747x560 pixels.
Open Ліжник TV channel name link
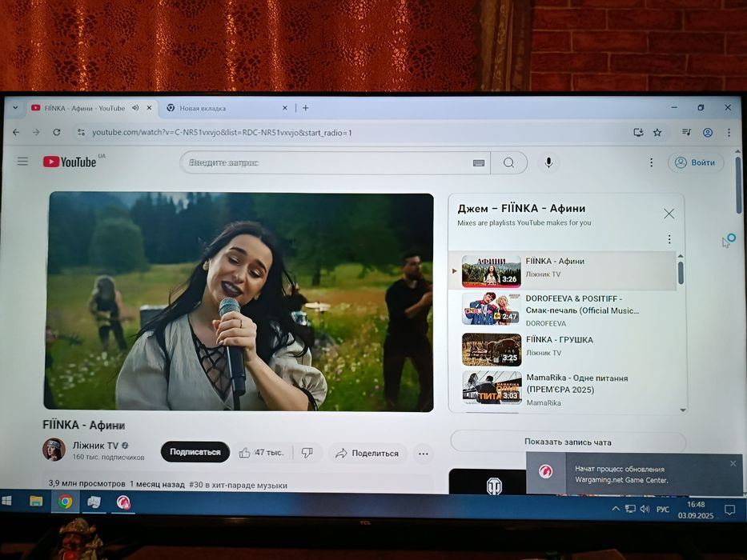95,446
